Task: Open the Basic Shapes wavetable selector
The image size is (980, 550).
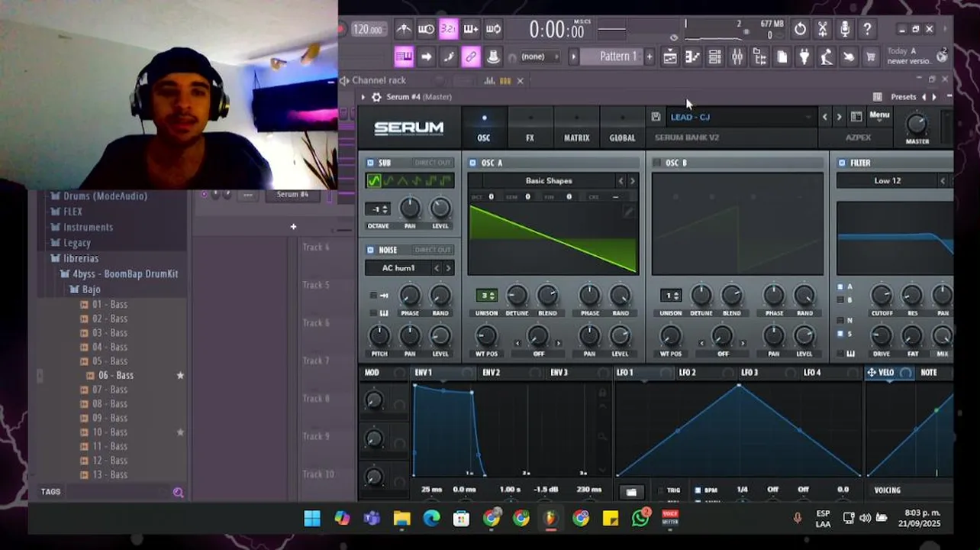Action: (548, 181)
